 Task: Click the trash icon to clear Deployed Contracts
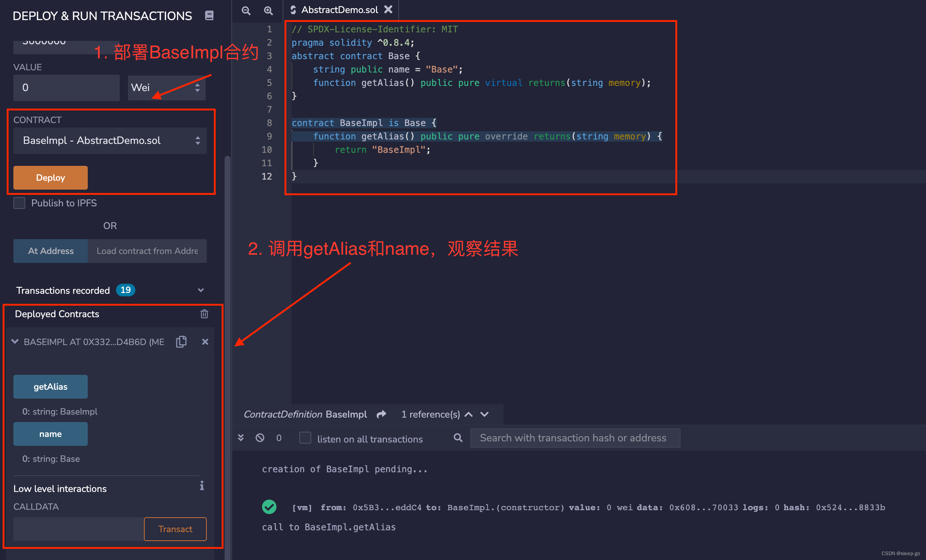click(204, 314)
